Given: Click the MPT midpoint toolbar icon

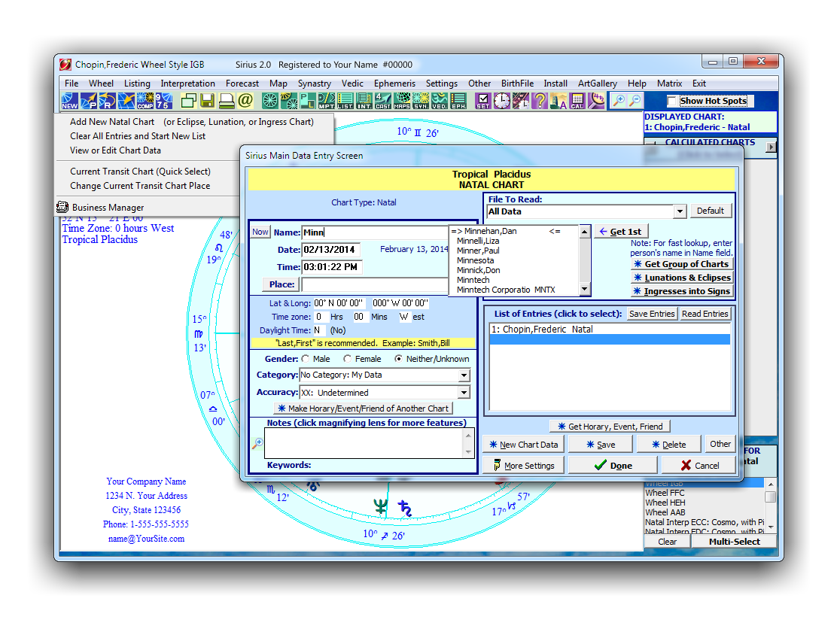Looking at the screenshot, I should pyautogui.click(x=326, y=101).
